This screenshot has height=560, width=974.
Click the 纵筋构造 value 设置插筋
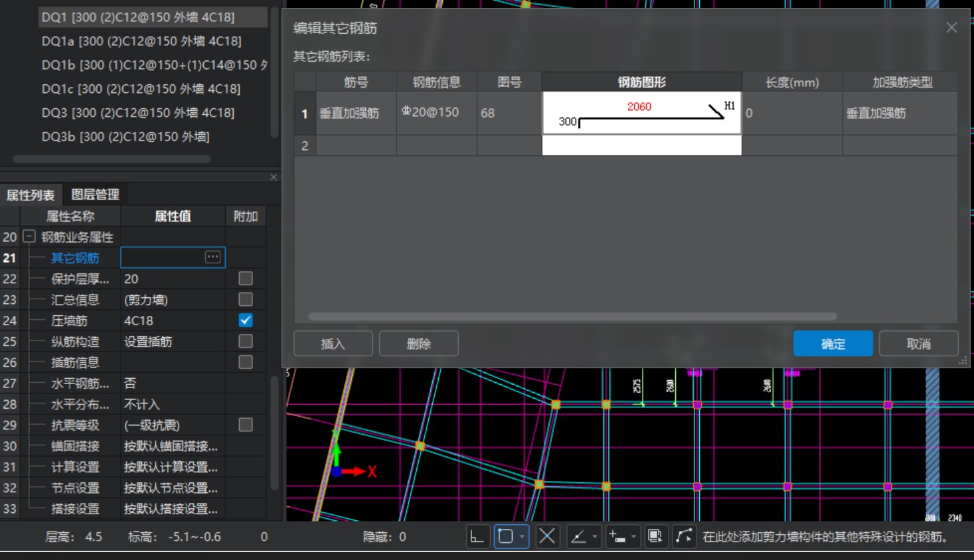click(173, 341)
